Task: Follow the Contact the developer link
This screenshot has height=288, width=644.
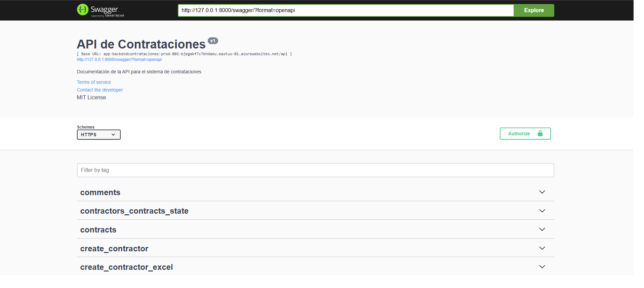Action: (x=100, y=90)
